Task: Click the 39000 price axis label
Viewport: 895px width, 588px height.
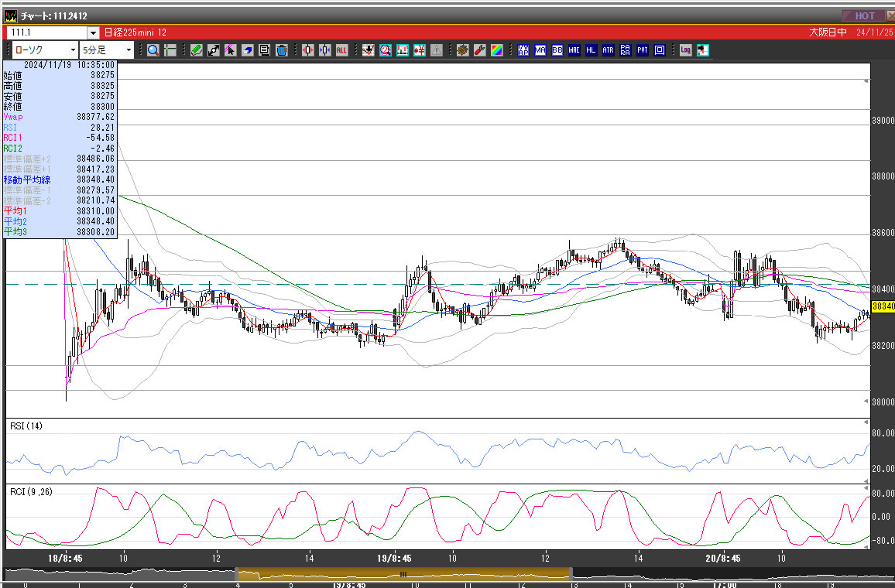Action: (883, 121)
